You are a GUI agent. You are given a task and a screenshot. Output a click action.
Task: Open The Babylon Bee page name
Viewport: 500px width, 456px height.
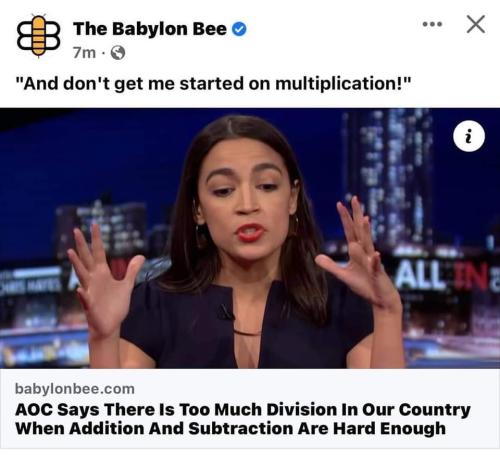point(150,29)
